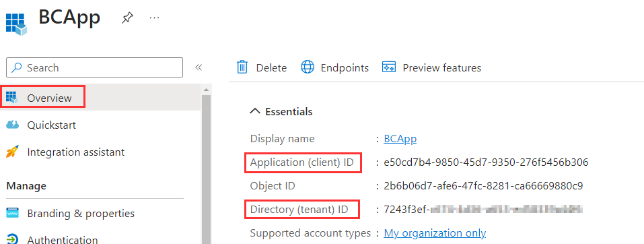Select Application ID value e50cd7b4-9850-45d7-9350-276f5456b306
644x244 pixels.
click(x=487, y=162)
